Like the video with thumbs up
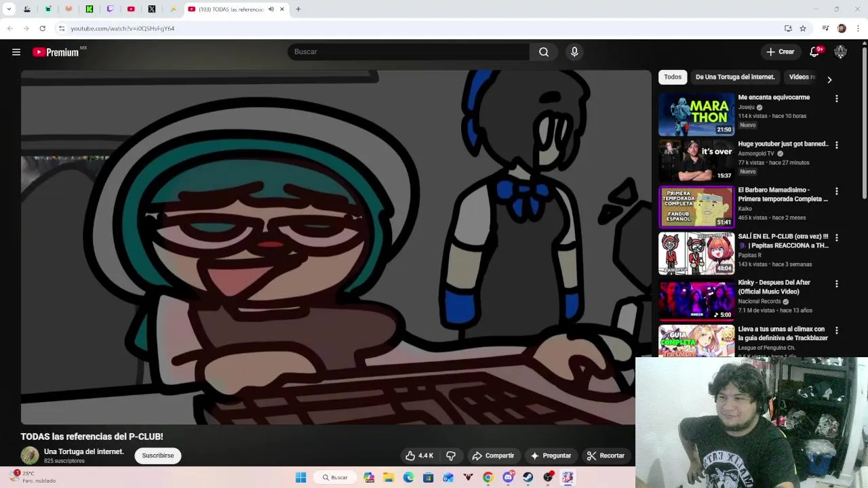 pos(419,455)
